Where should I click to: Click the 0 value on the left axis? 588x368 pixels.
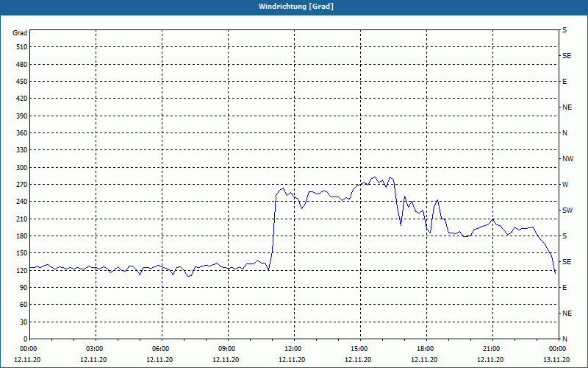(26, 339)
